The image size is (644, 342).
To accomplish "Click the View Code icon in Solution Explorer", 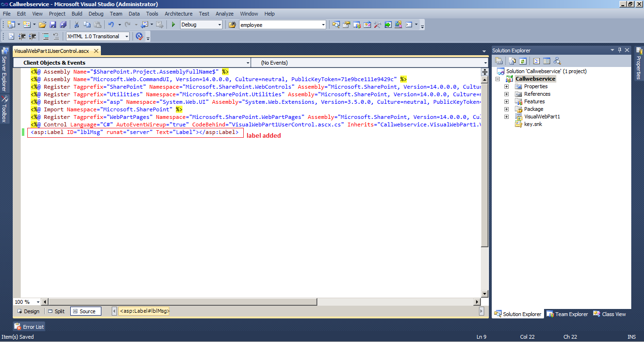I will 536,61.
